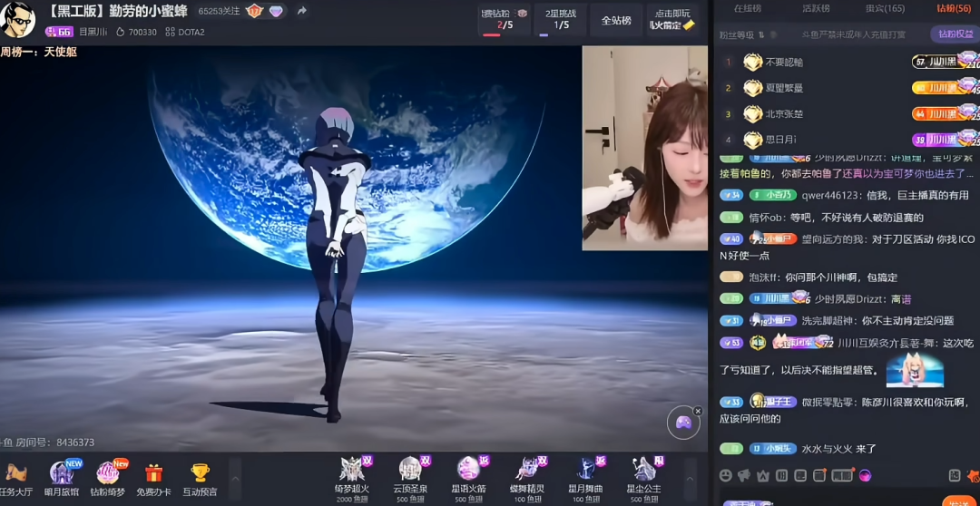This screenshot has height=506, width=980.
Task: Open the streamer avatar with sunglasses
Action: [x=17, y=19]
